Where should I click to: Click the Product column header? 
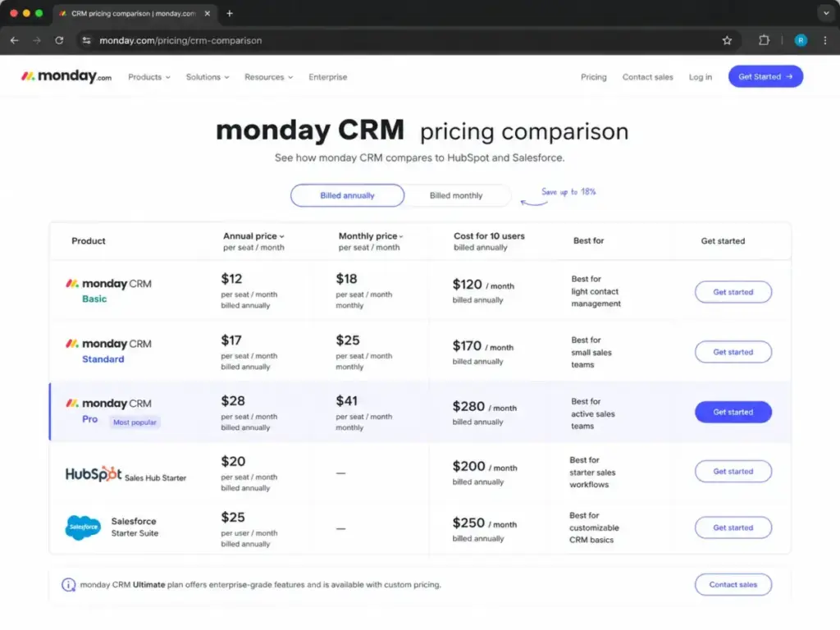tap(89, 241)
